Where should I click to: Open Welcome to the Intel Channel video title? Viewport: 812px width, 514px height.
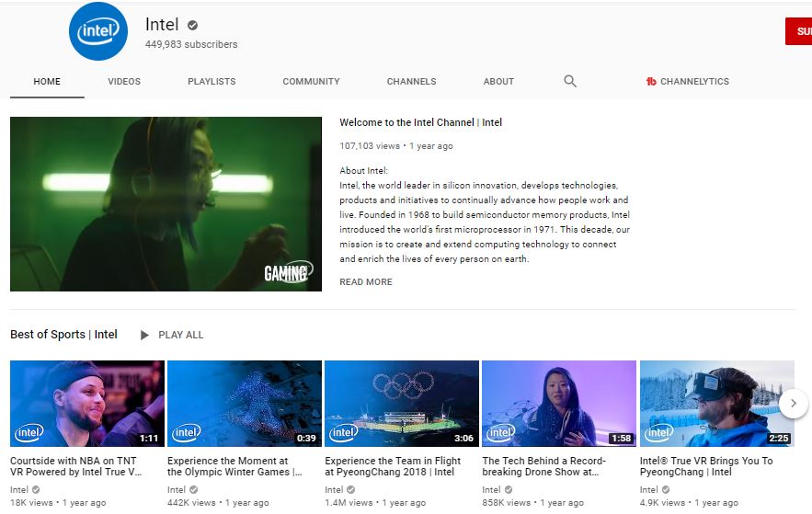point(420,122)
